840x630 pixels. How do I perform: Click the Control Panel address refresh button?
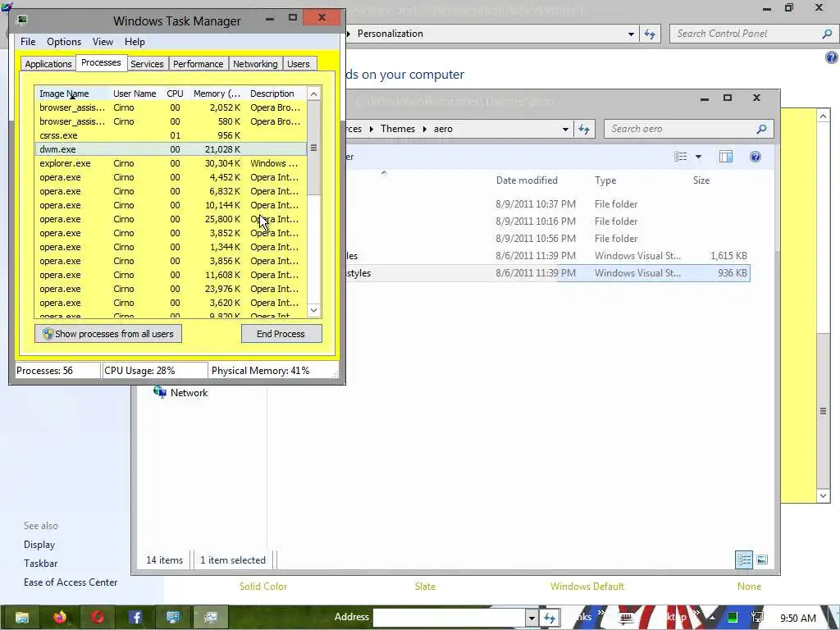pos(650,34)
